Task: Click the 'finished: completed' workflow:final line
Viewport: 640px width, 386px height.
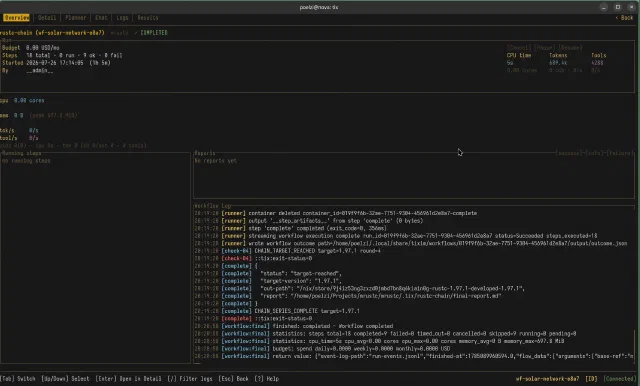Action: pyautogui.click(x=294, y=326)
